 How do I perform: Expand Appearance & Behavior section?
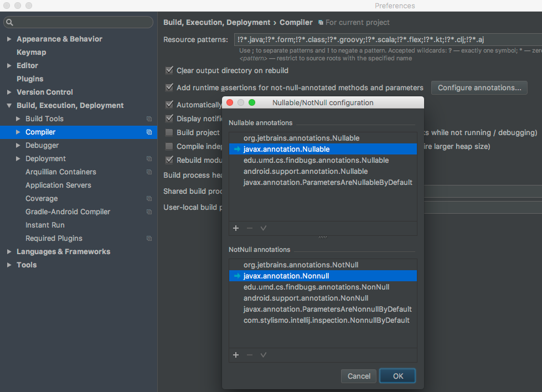tap(9, 39)
